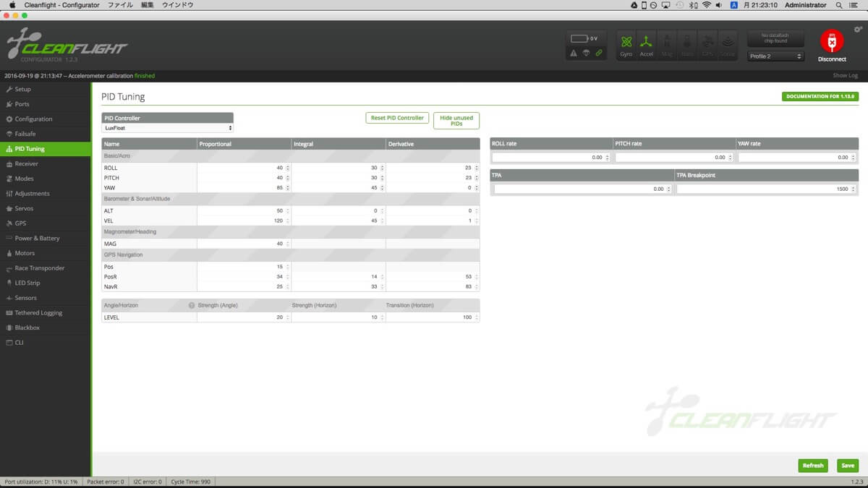Click the VEL Proportional stepper arrows
The width and height of the screenshot is (868, 488).
tap(288, 221)
